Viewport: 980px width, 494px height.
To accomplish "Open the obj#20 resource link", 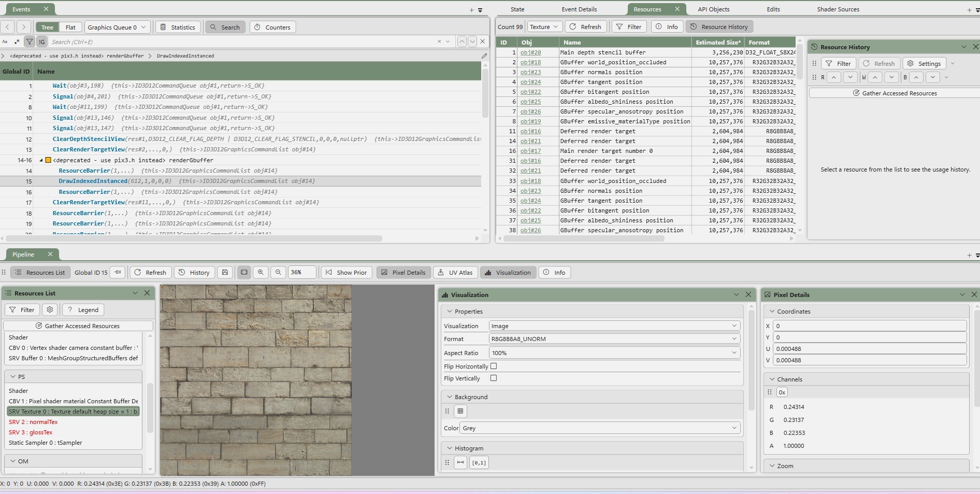I will [530, 52].
